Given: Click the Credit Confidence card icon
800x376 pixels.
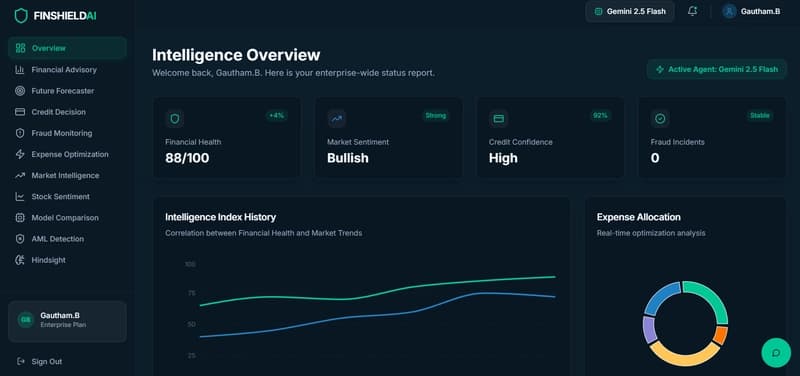Looking at the screenshot, I should point(498,119).
